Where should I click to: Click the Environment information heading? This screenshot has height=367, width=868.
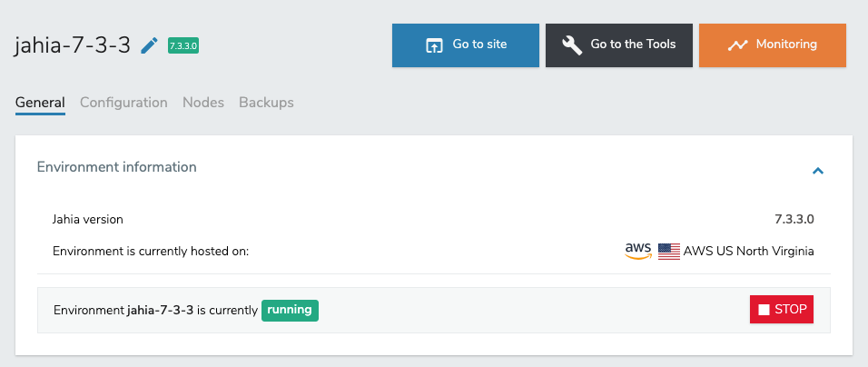pyautogui.click(x=116, y=167)
